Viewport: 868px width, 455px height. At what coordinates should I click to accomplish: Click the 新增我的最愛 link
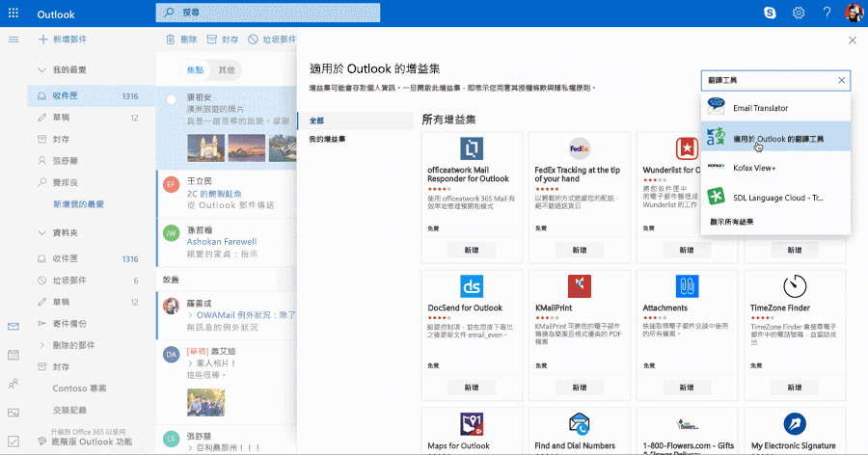[x=79, y=204]
